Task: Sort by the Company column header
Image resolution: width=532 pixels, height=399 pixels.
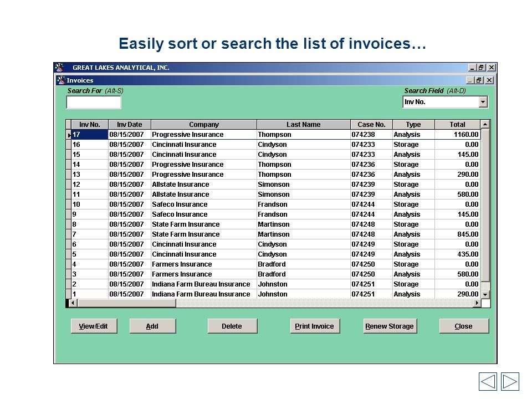Action: (203, 125)
